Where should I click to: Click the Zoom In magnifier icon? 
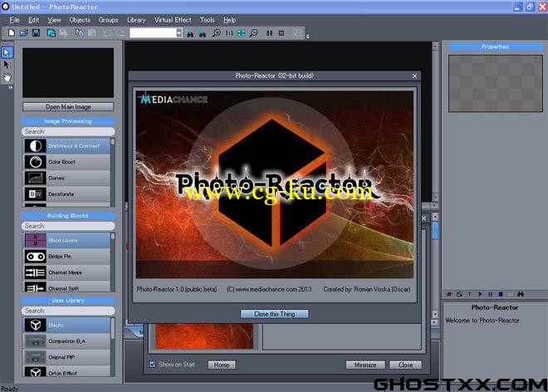pyautogui.click(x=217, y=33)
